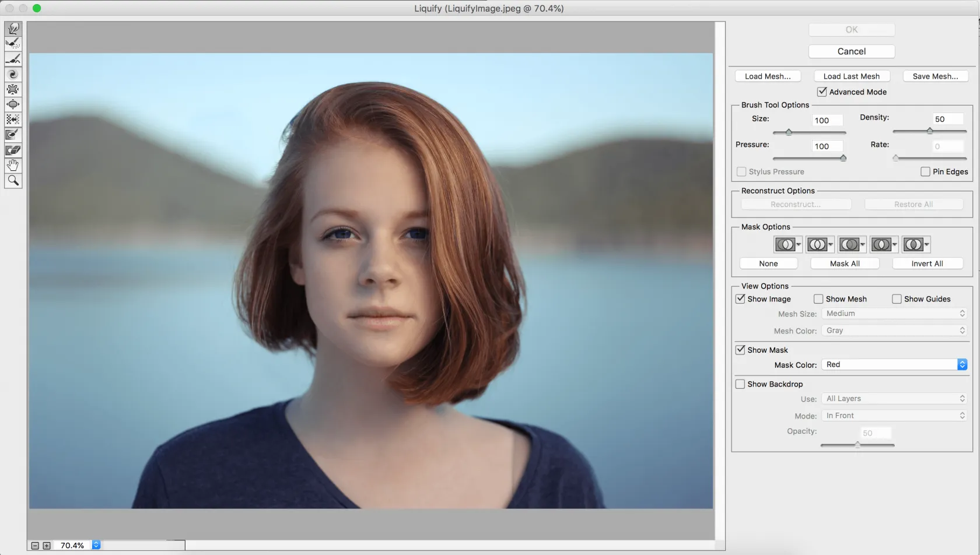This screenshot has width=980, height=555.
Task: Click the Load Last Mesh button
Action: coord(852,76)
